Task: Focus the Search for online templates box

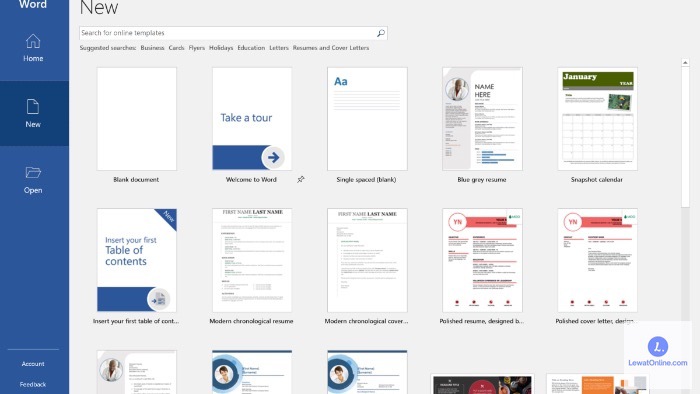Action: tap(228, 33)
